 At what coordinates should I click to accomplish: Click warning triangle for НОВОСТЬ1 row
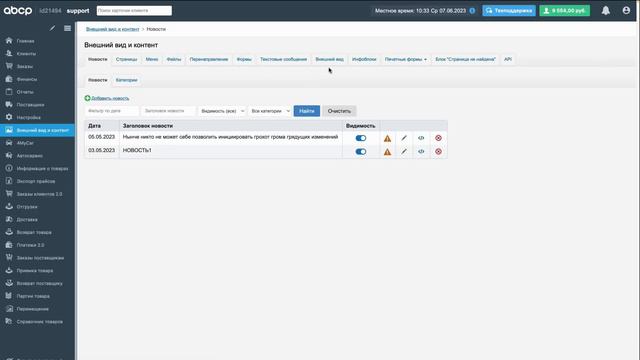click(x=387, y=152)
